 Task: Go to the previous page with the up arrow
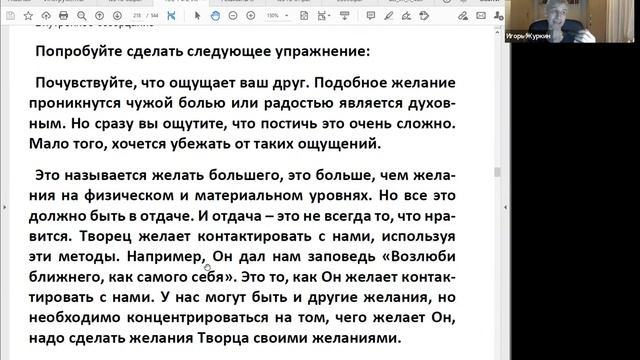pos(99,16)
